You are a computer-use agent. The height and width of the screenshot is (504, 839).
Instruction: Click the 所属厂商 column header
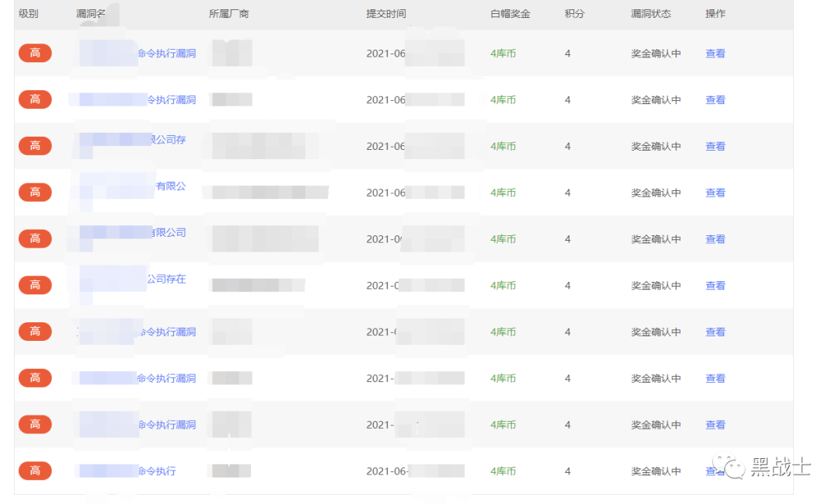(x=228, y=14)
